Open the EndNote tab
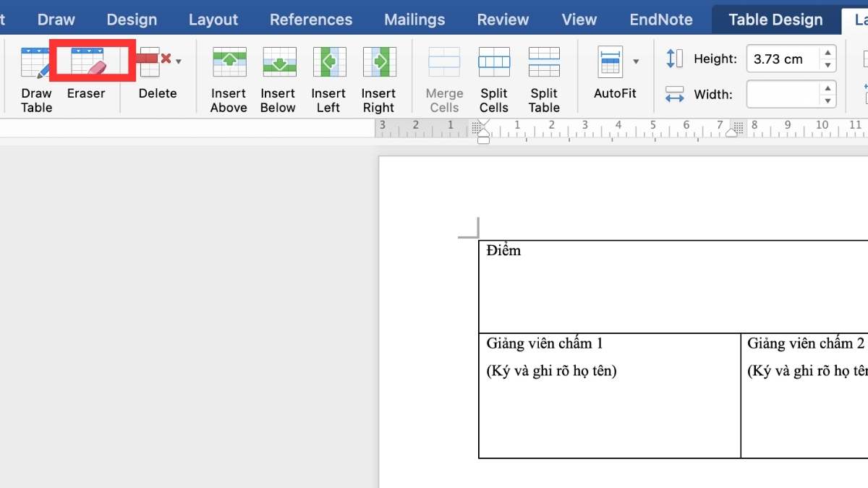 (x=661, y=20)
